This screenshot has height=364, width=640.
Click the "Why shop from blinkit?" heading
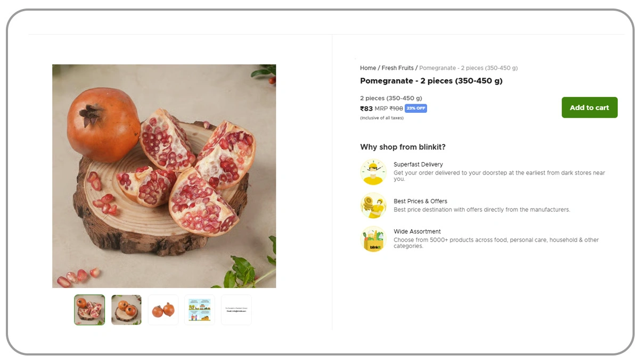pyautogui.click(x=403, y=147)
